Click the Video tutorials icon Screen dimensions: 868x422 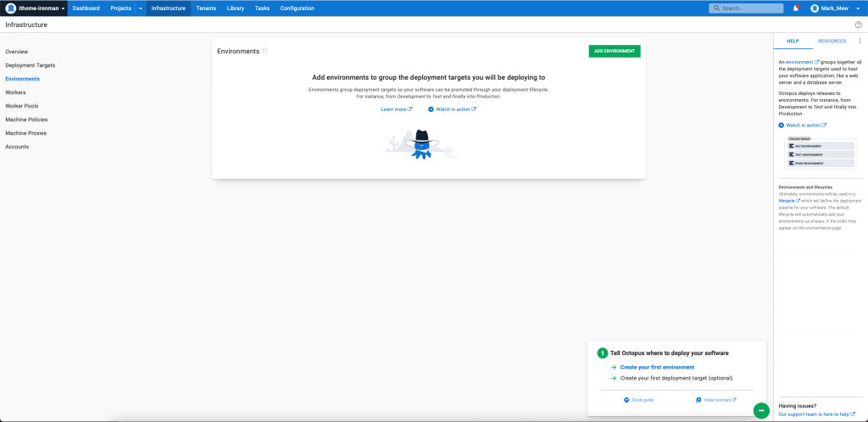[698, 400]
